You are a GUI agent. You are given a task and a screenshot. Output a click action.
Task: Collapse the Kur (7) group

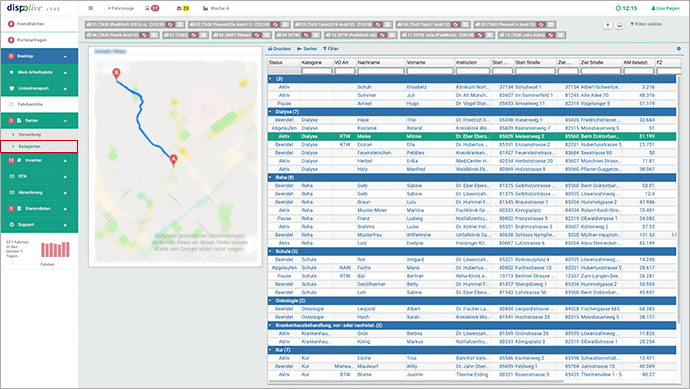(270, 350)
